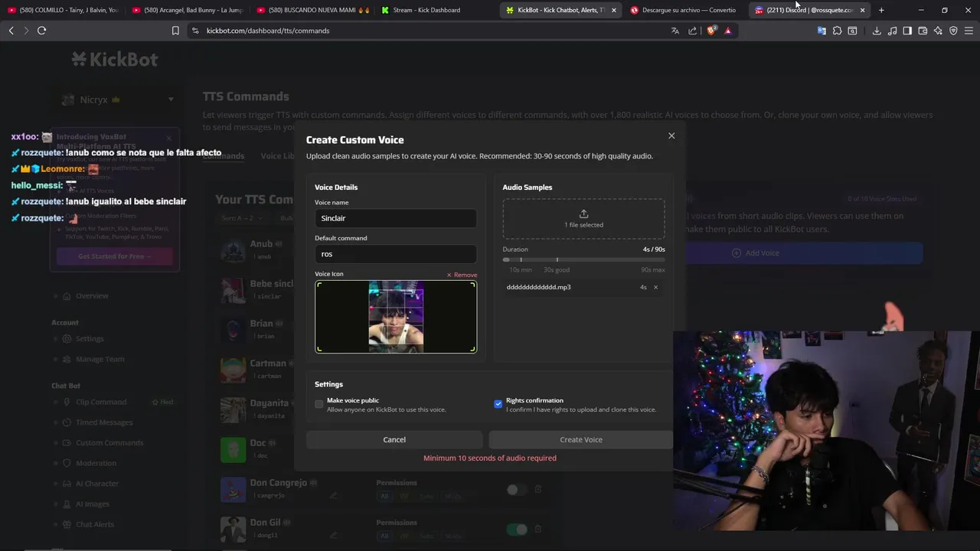The height and width of the screenshot is (551, 980).
Task: Open Settings in the Account section
Action: [x=90, y=339]
